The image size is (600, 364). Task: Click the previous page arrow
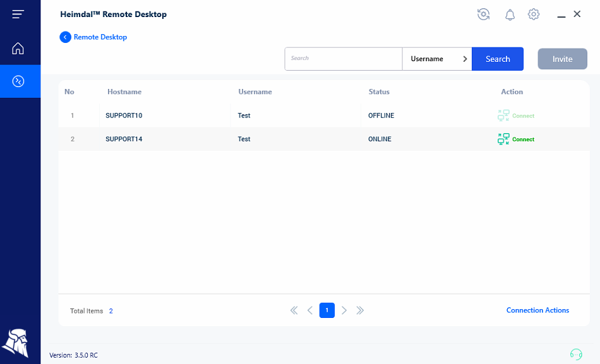pyautogui.click(x=310, y=310)
